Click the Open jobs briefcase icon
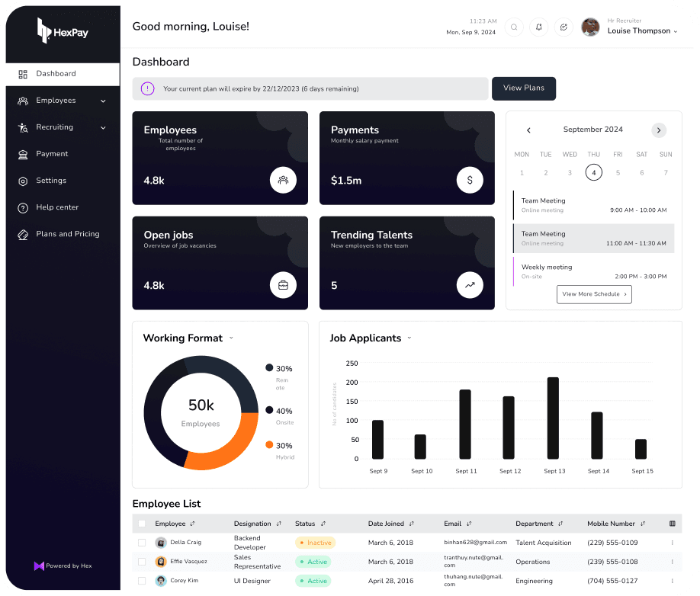This screenshot has width=700, height=596. tap(283, 286)
